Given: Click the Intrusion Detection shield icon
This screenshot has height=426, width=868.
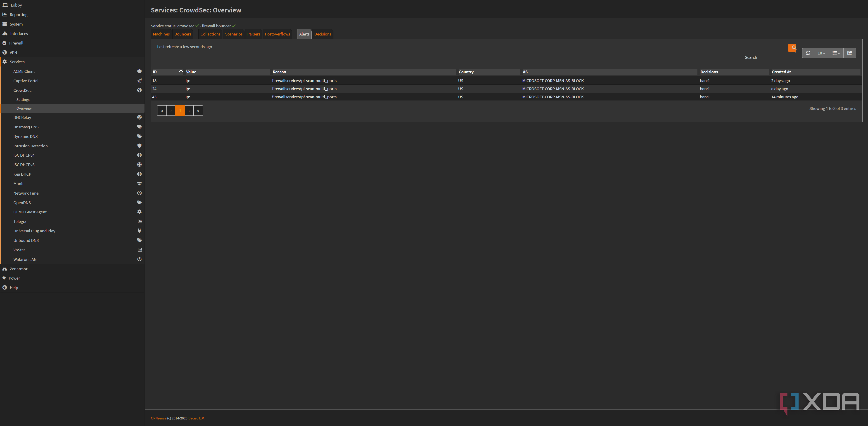Looking at the screenshot, I should tap(139, 146).
